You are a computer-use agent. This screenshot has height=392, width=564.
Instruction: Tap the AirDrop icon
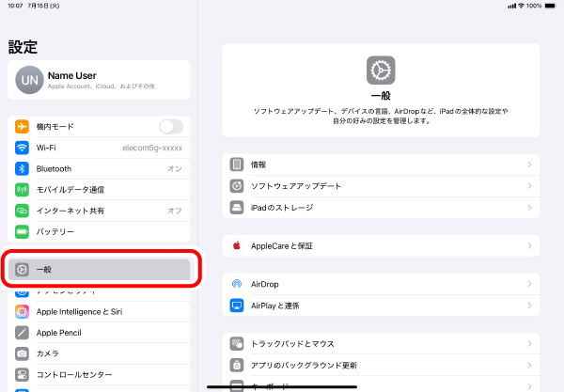[x=237, y=284]
